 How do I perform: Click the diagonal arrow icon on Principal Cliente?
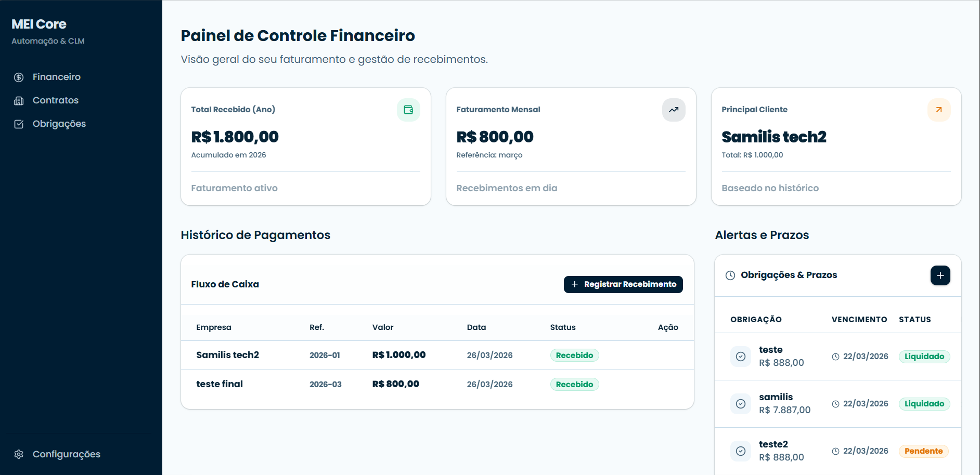[938, 110]
